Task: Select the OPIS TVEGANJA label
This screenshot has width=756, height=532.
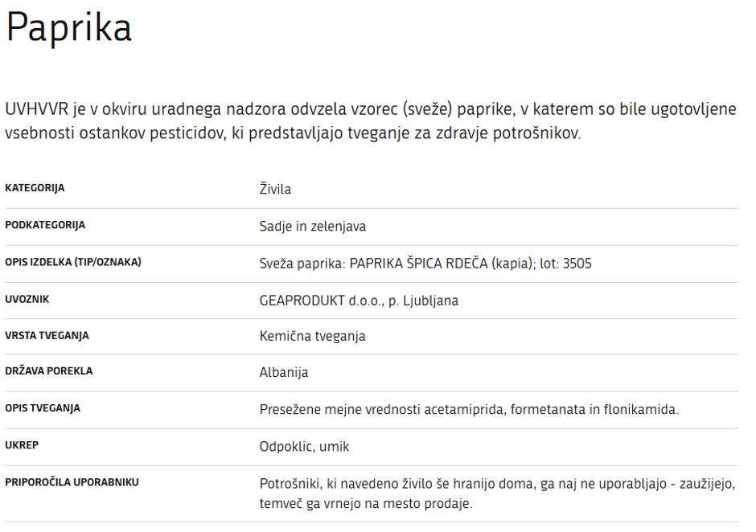Action: (x=43, y=408)
